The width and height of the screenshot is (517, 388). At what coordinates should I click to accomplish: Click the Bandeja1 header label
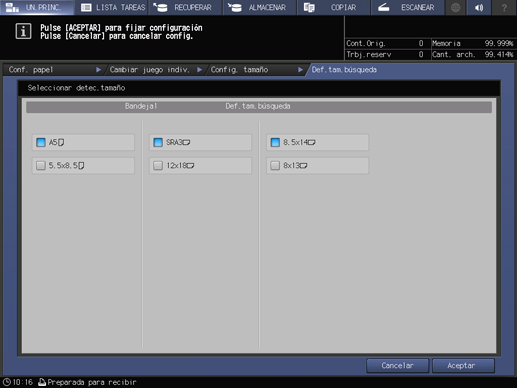pyautogui.click(x=141, y=106)
